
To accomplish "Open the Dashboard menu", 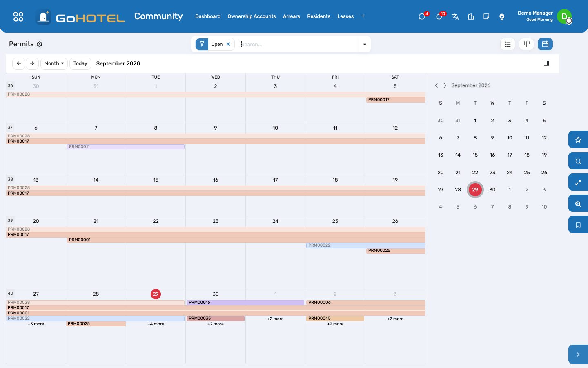I will tap(208, 16).
